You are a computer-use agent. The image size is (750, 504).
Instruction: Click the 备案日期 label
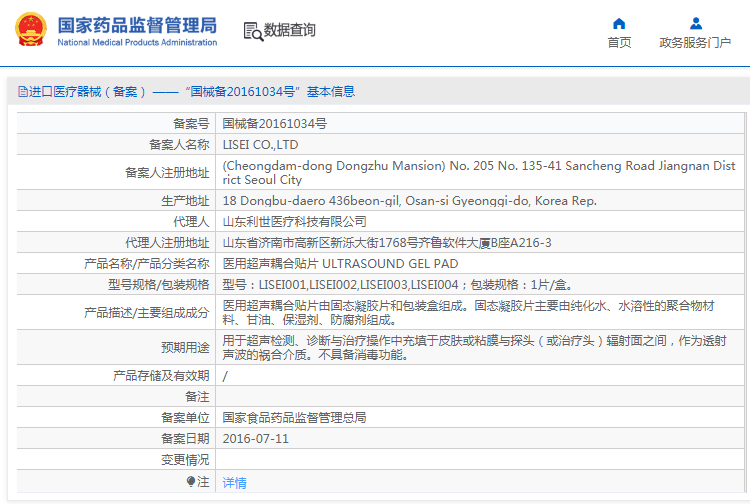click(x=185, y=438)
